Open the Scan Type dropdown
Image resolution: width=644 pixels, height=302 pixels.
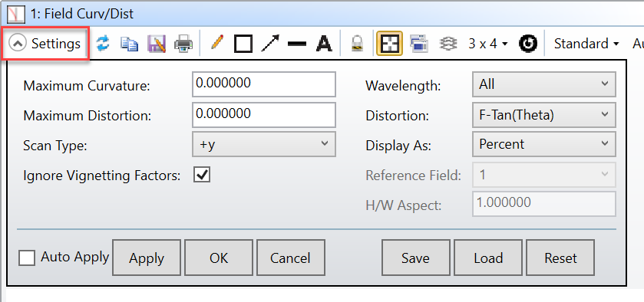[264, 144]
